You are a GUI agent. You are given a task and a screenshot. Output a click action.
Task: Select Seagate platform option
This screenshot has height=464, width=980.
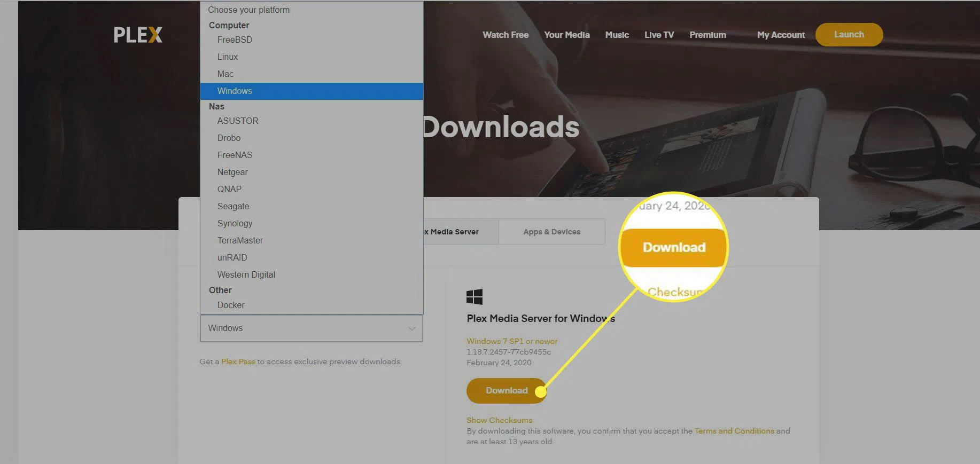312,206
